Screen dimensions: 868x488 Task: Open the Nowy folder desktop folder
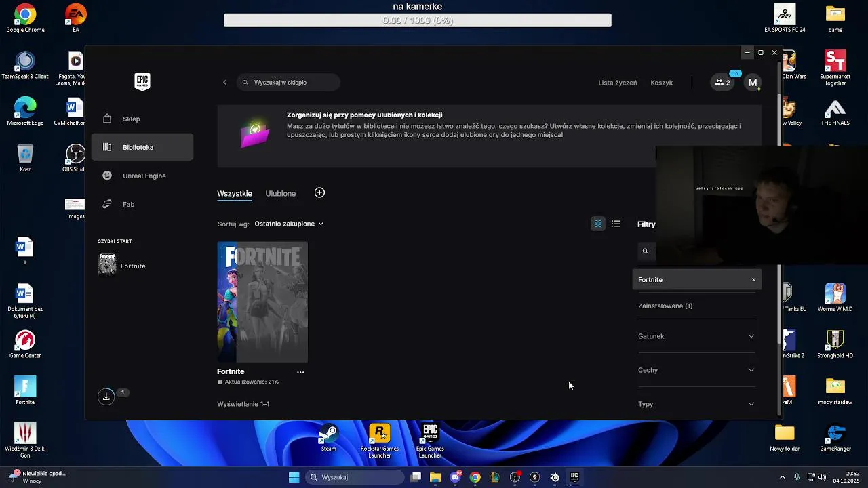785,437
